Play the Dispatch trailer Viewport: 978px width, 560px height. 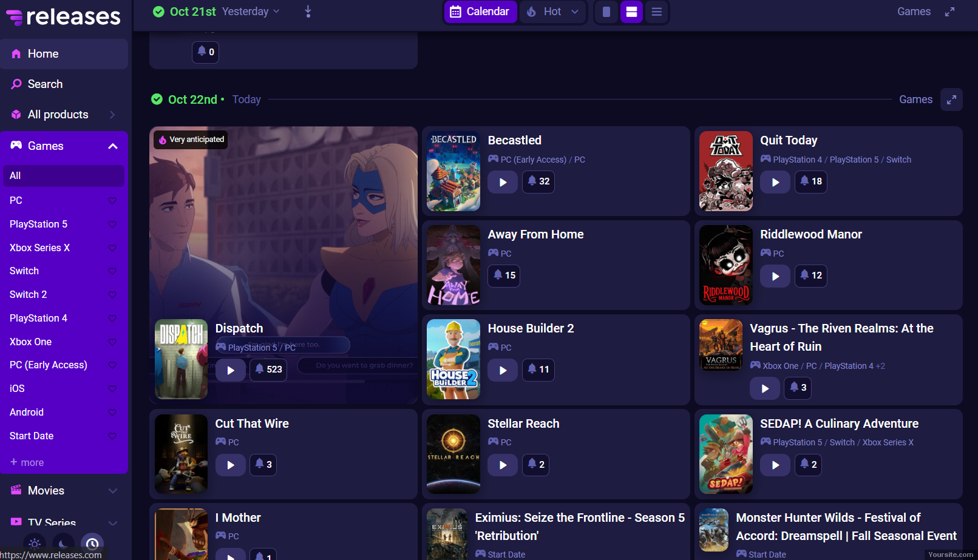(x=230, y=370)
